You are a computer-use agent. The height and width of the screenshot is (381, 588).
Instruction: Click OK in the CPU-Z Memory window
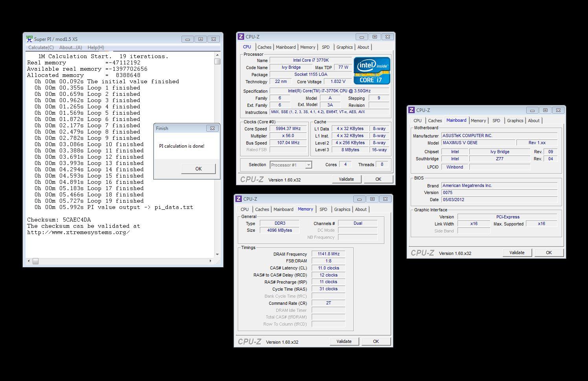[376, 341]
